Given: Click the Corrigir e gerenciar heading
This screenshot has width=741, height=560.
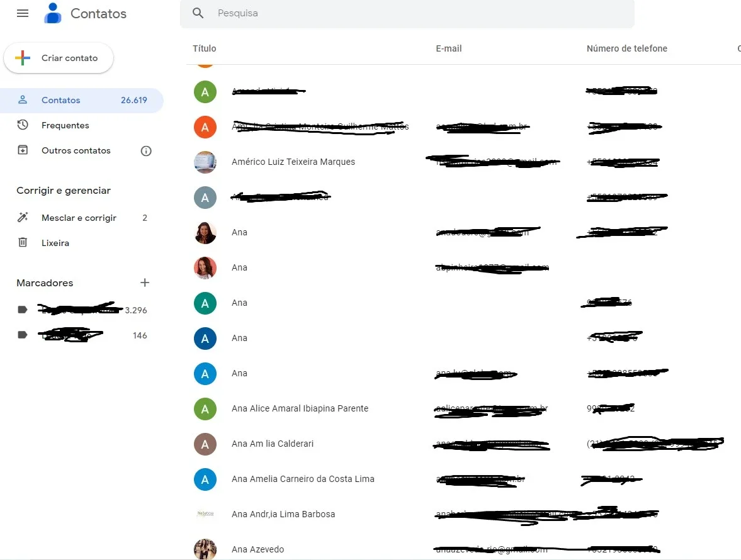Looking at the screenshot, I should [64, 190].
